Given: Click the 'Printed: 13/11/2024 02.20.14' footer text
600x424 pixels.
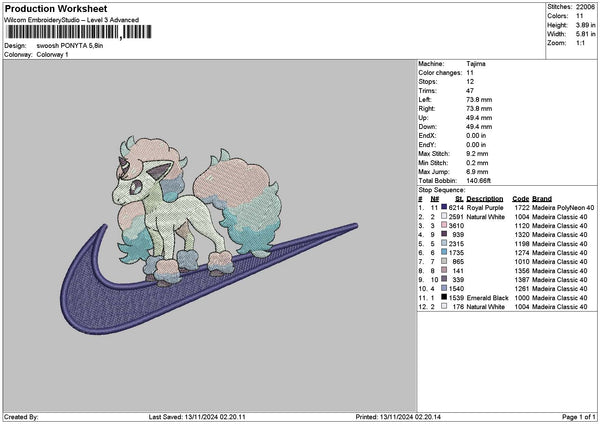Looking at the screenshot, I should coord(398,417).
